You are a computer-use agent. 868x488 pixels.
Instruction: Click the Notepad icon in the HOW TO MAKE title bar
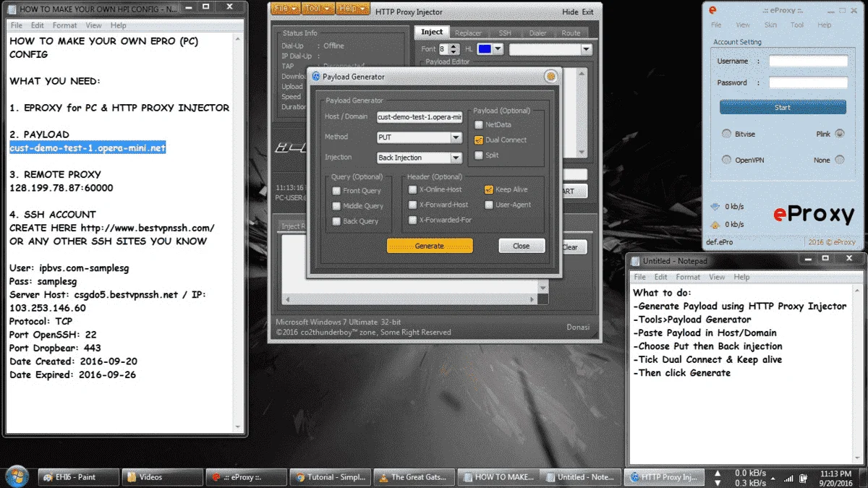11,9
